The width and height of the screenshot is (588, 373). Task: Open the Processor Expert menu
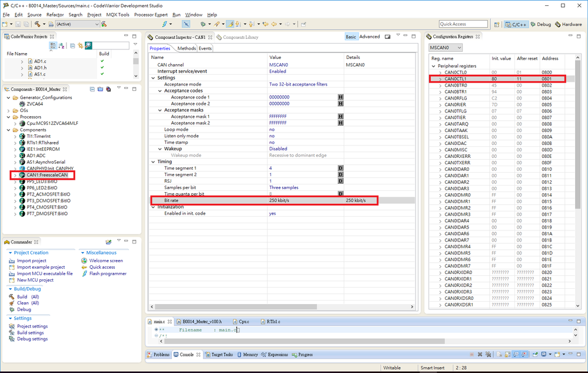[151, 15]
